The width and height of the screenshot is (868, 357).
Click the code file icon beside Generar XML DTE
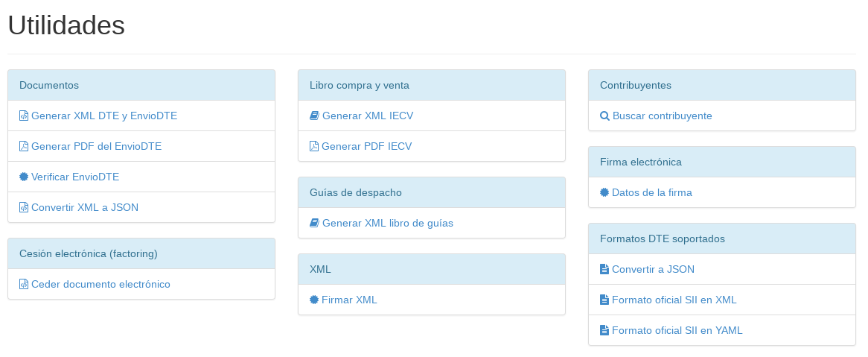pos(24,116)
